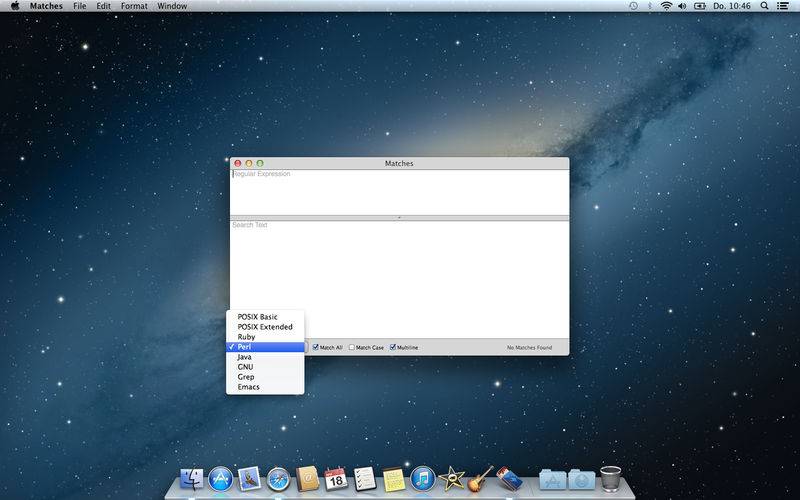Click into the Regular Expression field
800x500 pixels.
click(399, 192)
